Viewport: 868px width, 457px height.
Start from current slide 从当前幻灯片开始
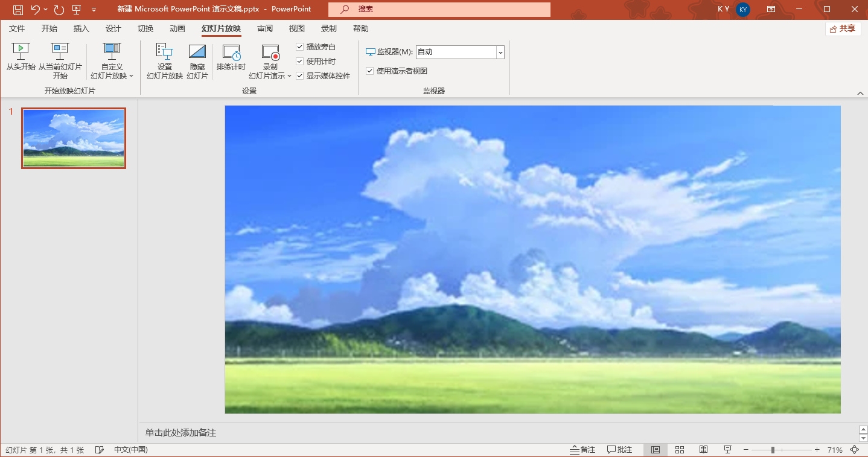click(x=60, y=62)
